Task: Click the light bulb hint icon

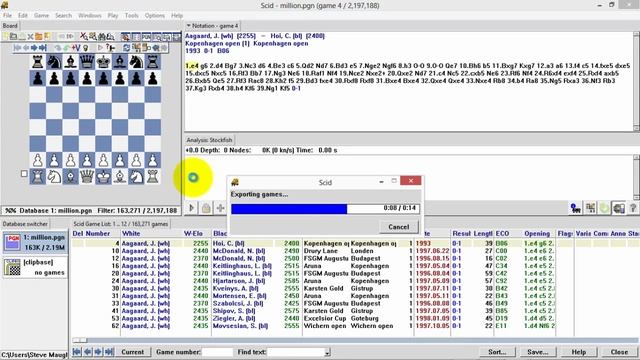Action: (x=86, y=48)
